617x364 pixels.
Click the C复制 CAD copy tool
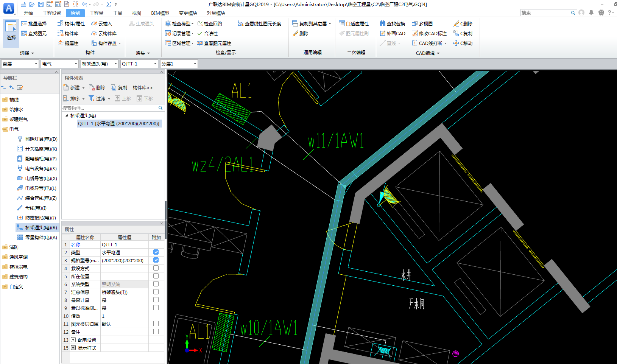pyautogui.click(x=463, y=33)
